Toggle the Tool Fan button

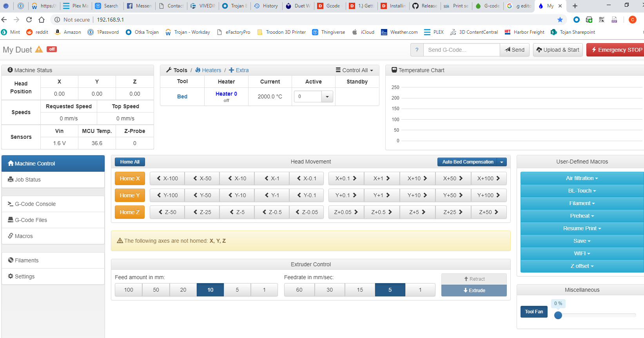coord(534,312)
